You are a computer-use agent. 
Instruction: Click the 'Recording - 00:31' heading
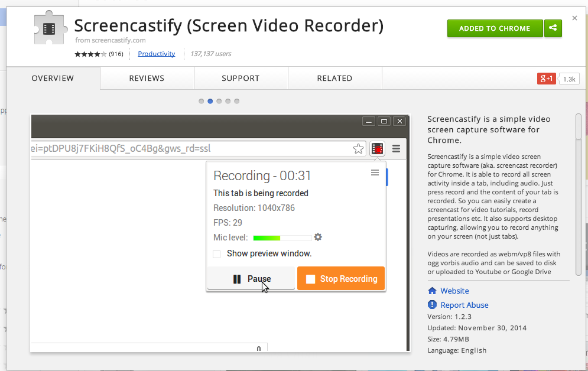point(262,176)
